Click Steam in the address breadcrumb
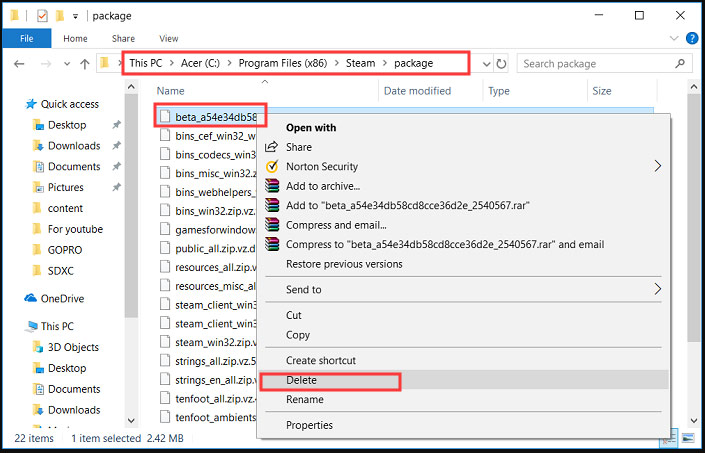The height and width of the screenshot is (453, 705). (360, 63)
